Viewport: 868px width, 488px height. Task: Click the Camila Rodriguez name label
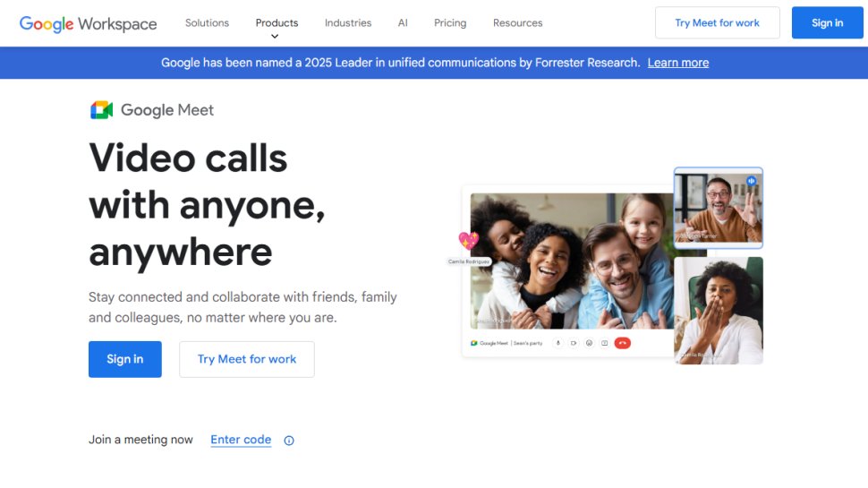click(469, 261)
